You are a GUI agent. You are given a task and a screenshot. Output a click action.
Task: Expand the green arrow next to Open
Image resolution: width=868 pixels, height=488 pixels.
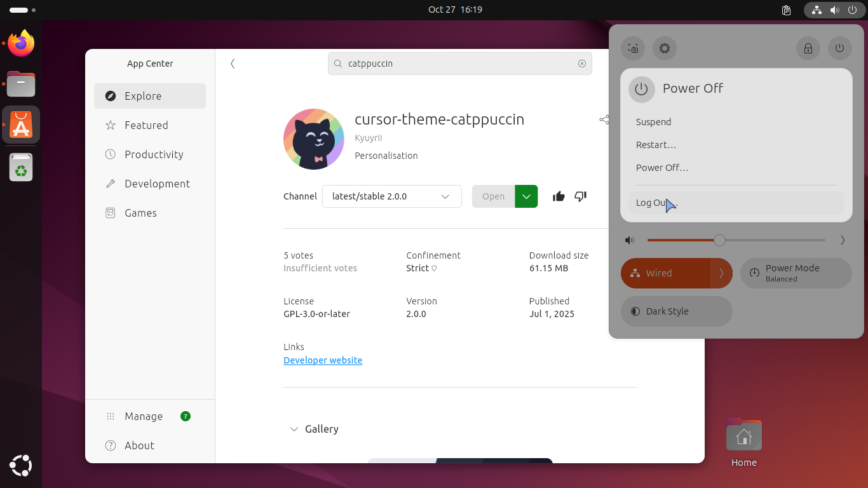pyautogui.click(x=526, y=196)
